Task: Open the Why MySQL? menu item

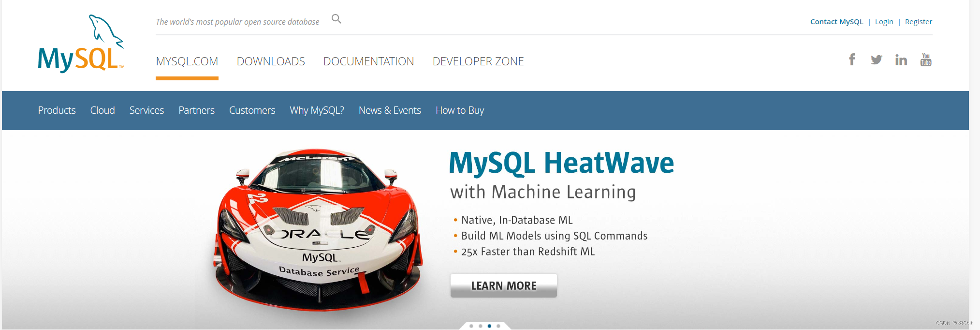Action: 317,110
